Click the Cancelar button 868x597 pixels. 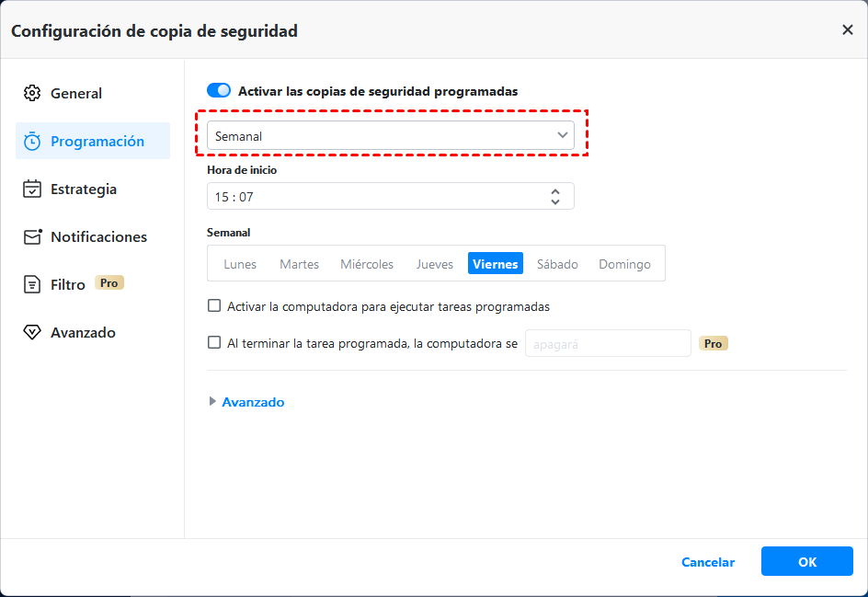coord(707,562)
